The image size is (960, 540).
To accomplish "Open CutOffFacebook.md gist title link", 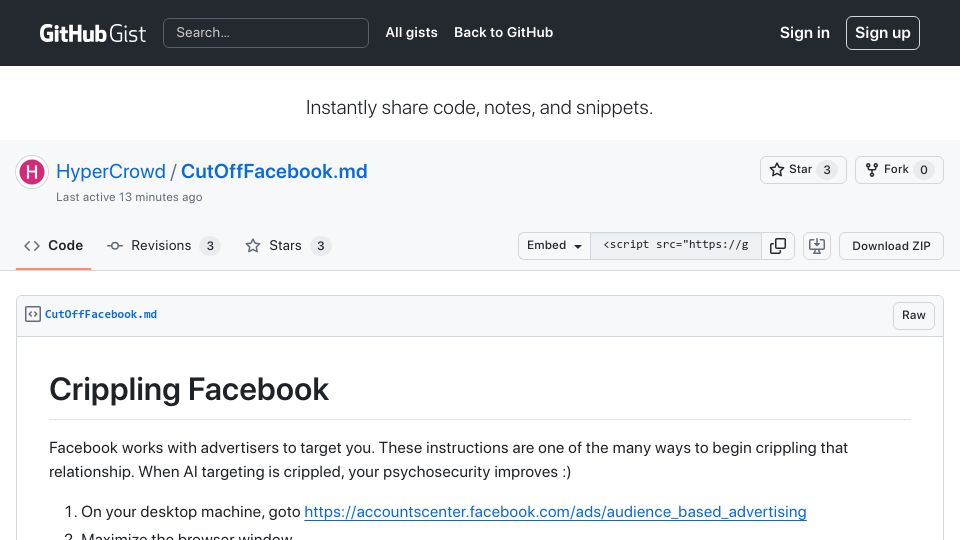I will (274, 171).
